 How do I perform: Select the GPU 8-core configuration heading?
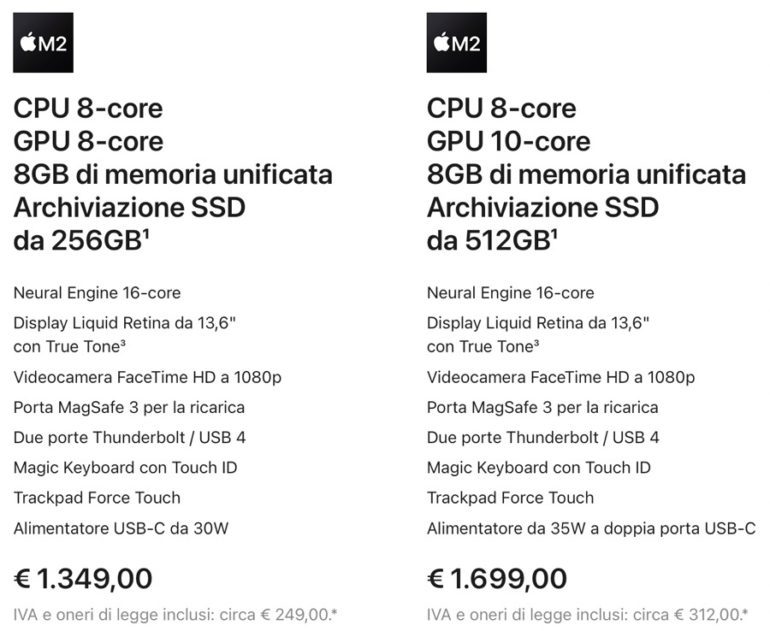pos(88,141)
